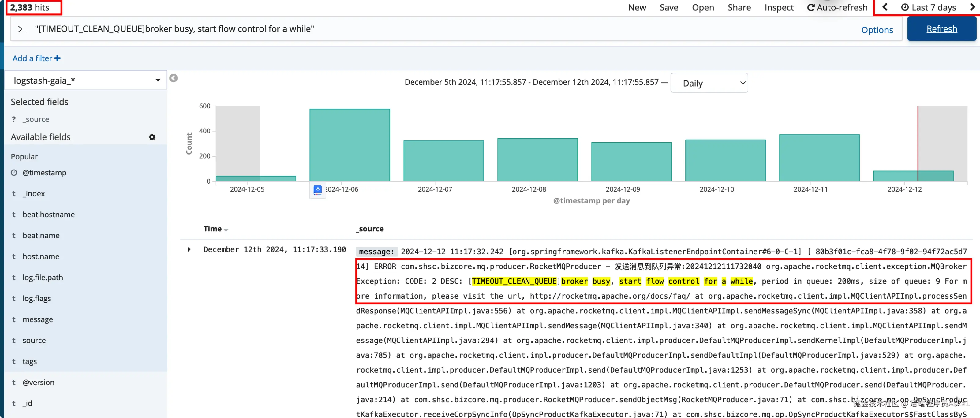980x418 pixels.
Task: Click the 2024-12-06 histogram bar
Action: (x=349, y=144)
